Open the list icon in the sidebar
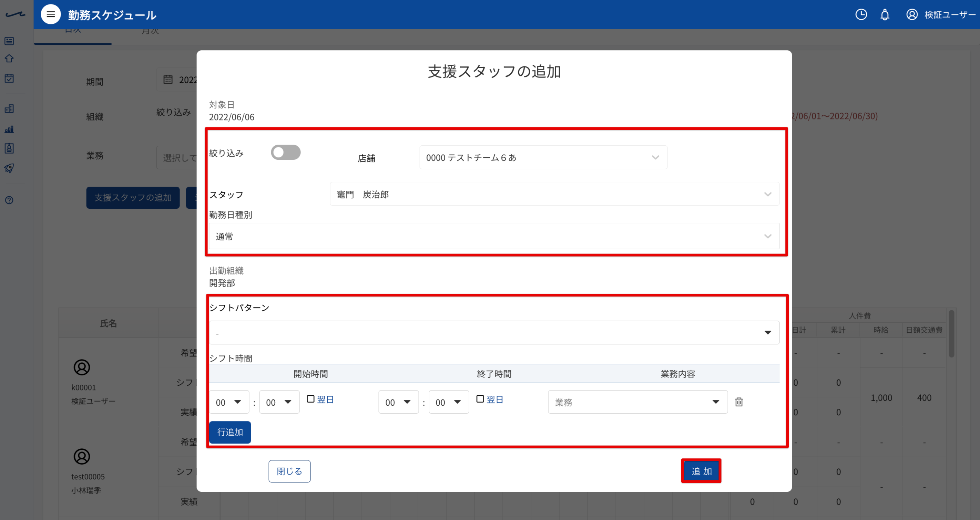Screen dimensions: 980x520 9,41
